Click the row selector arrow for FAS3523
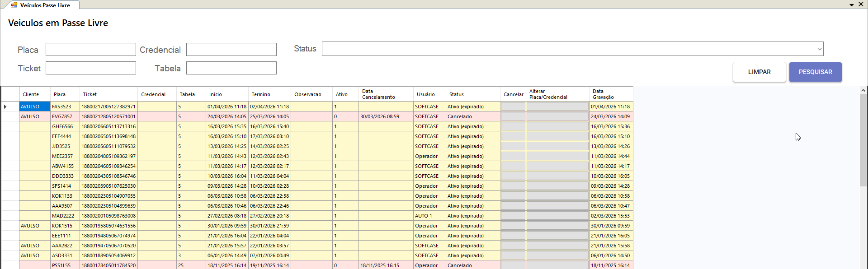This screenshot has height=269, width=868. tap(5, 107)
